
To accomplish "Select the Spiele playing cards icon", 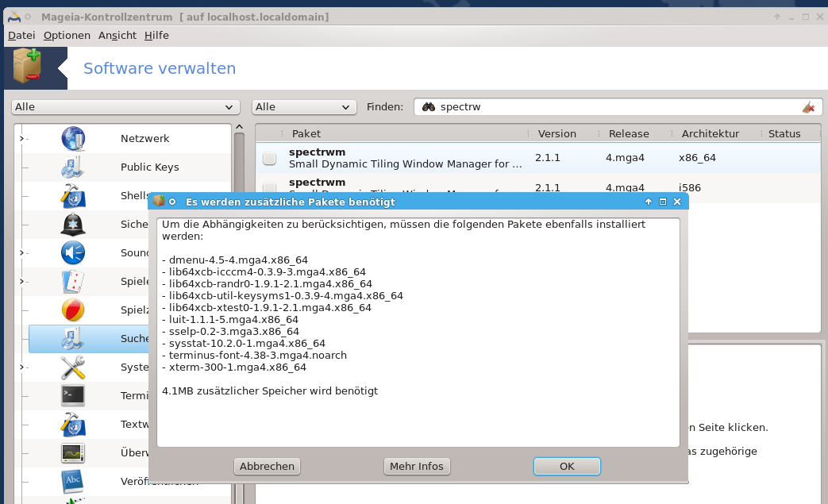I will [x=73, y=281].
